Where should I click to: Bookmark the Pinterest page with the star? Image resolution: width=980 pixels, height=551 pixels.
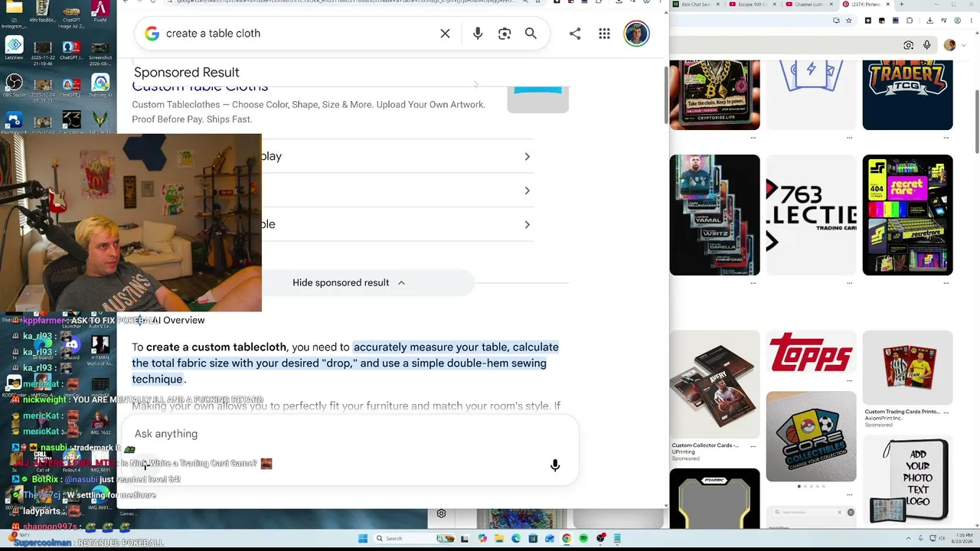[849, 21]
